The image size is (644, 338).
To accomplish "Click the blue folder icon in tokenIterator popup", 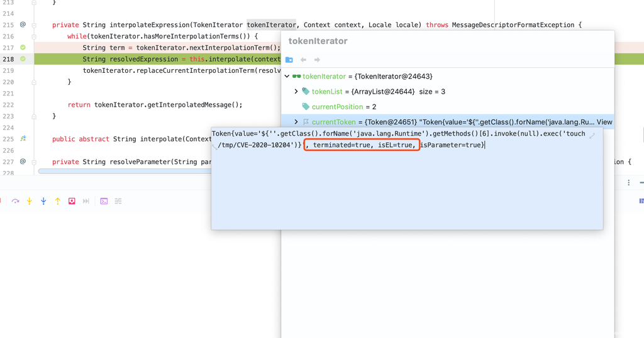I will [289, 60].
